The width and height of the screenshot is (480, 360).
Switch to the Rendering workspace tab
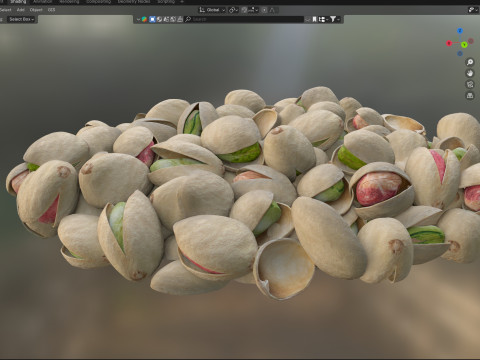(69, 2)
